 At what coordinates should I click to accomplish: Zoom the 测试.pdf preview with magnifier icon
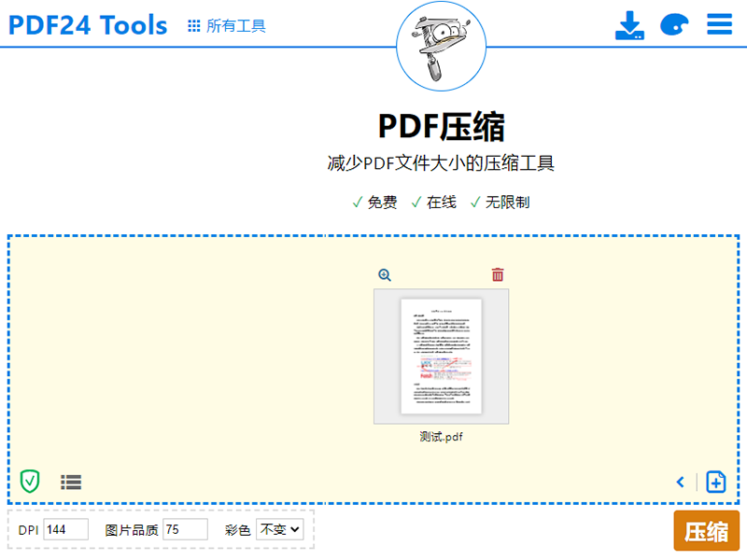385,274
